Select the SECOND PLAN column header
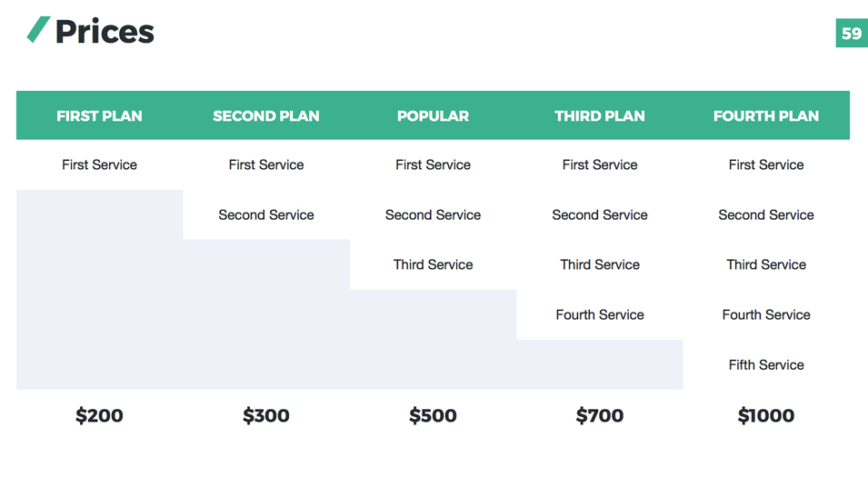 [266, 116]
